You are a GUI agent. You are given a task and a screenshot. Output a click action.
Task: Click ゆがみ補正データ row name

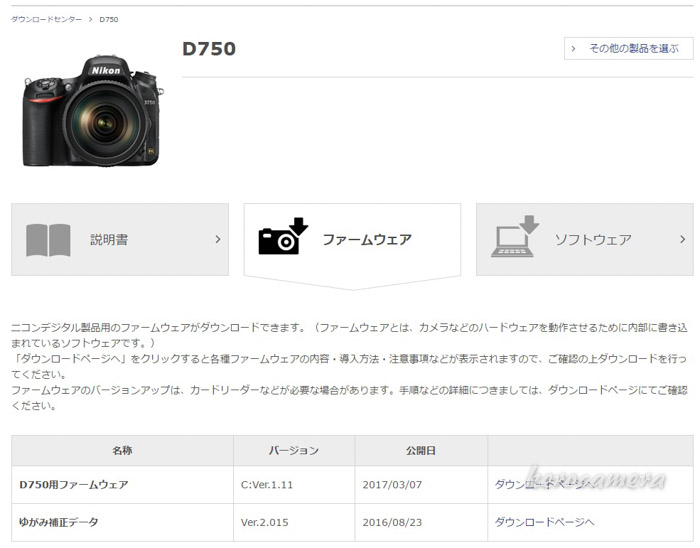(x=58, y=522)
